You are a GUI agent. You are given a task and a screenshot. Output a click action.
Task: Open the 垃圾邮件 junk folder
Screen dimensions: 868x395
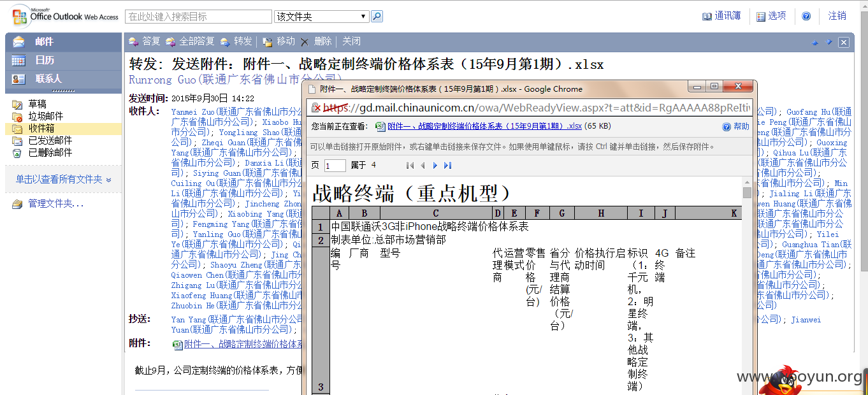[45, 116]
